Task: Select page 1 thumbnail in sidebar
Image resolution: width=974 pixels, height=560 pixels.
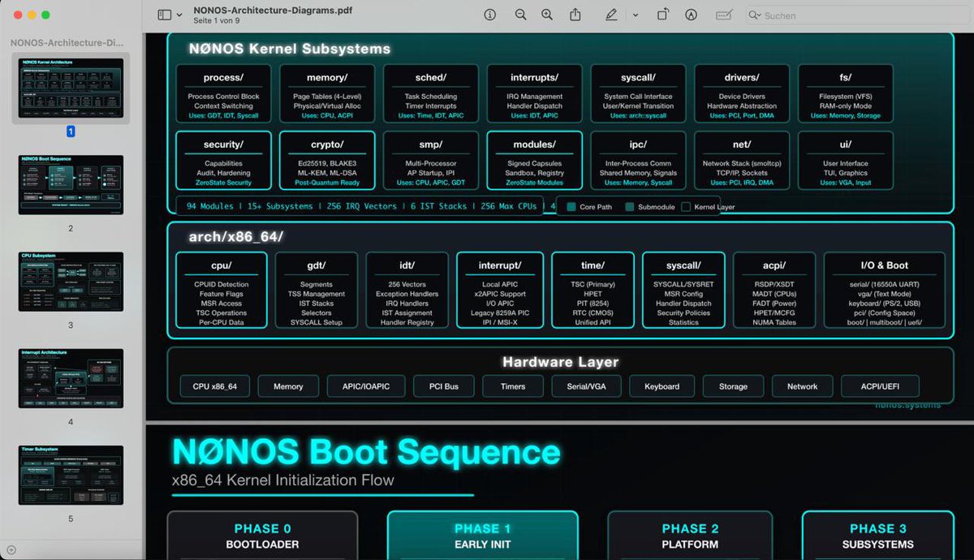Action: coord(71,88)
